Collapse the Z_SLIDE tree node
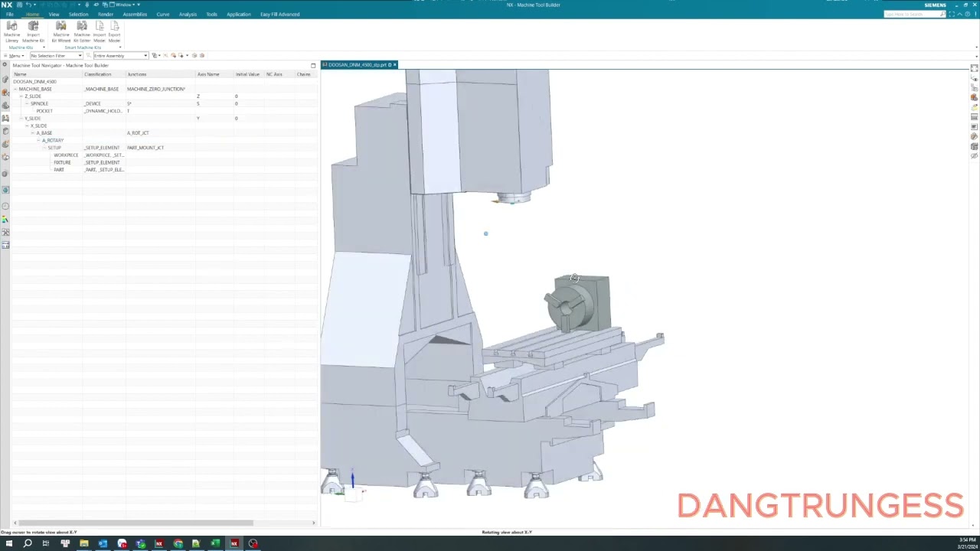Screen dimensions: 980x551 coord(21,96)
